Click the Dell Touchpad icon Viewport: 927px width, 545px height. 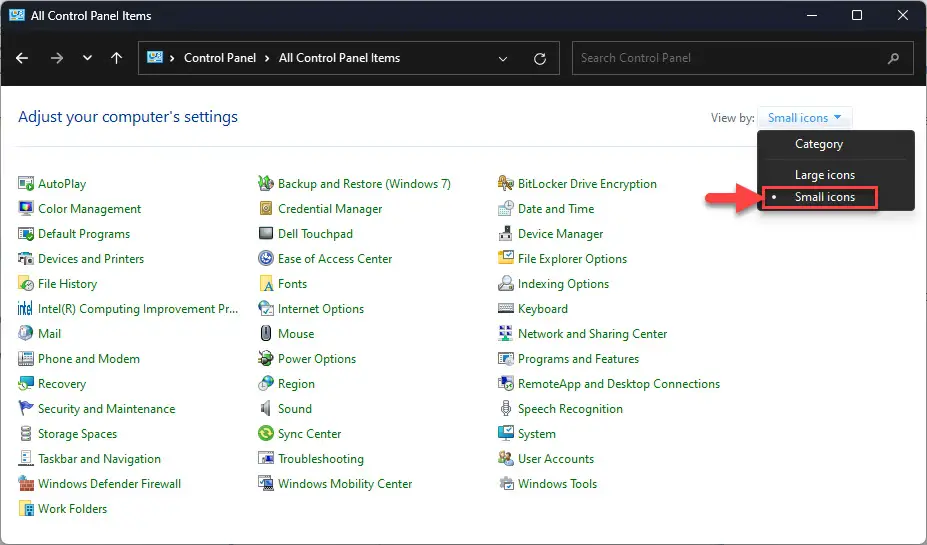click(266, 233)
